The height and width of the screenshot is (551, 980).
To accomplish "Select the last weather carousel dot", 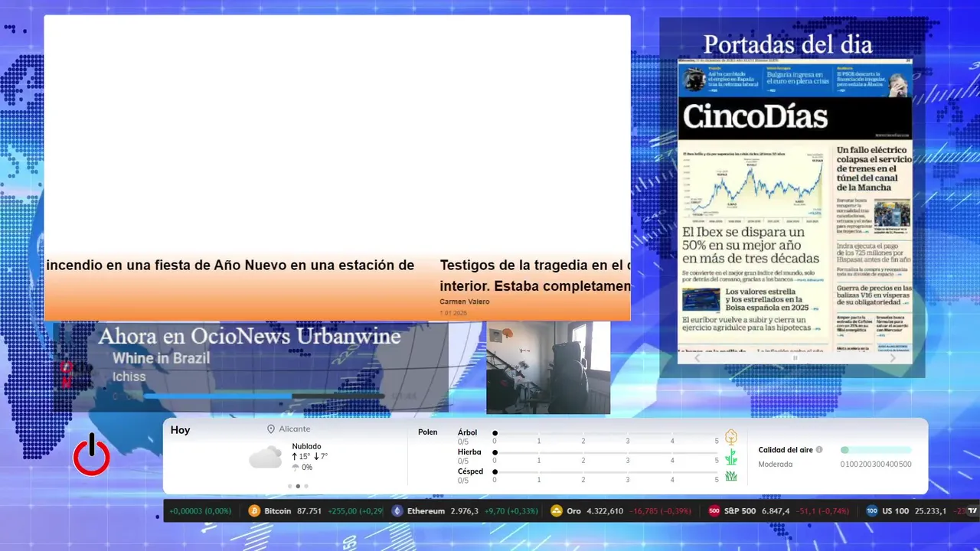I will [306, 486].
